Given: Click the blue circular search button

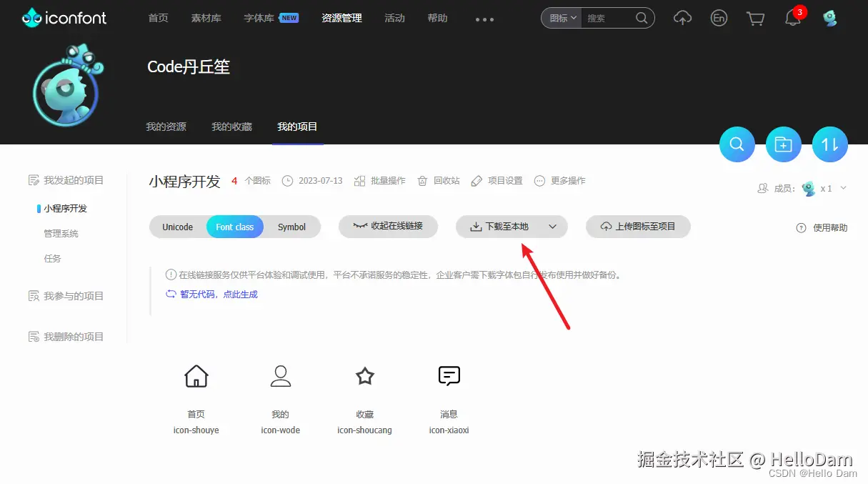Looking at the screenshot, I should tap(737, 144).
